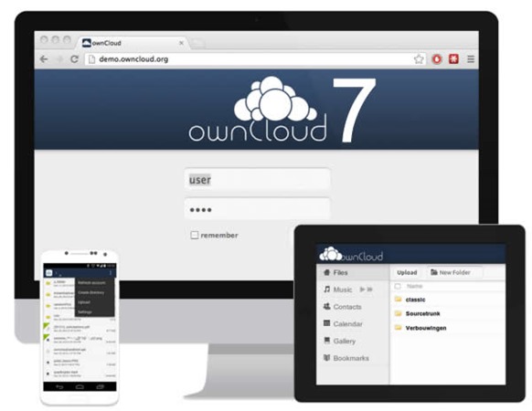Click the page icon left of the URL
This screenshot has width=532, height=411.
pos(91,59)
